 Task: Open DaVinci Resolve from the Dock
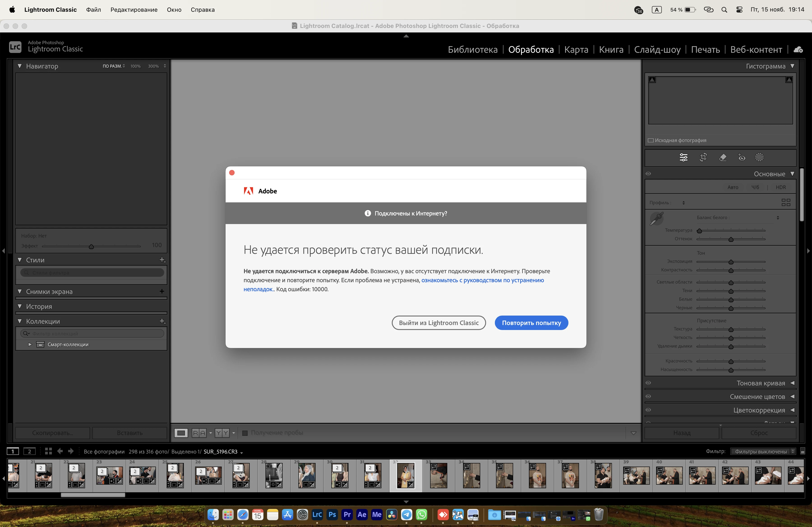click(392, 514)
